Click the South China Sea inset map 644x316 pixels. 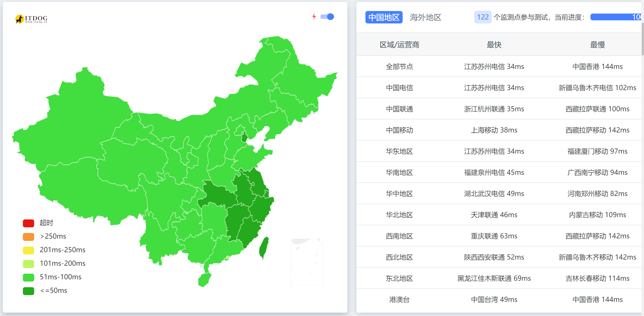click(x=306, y=262)
